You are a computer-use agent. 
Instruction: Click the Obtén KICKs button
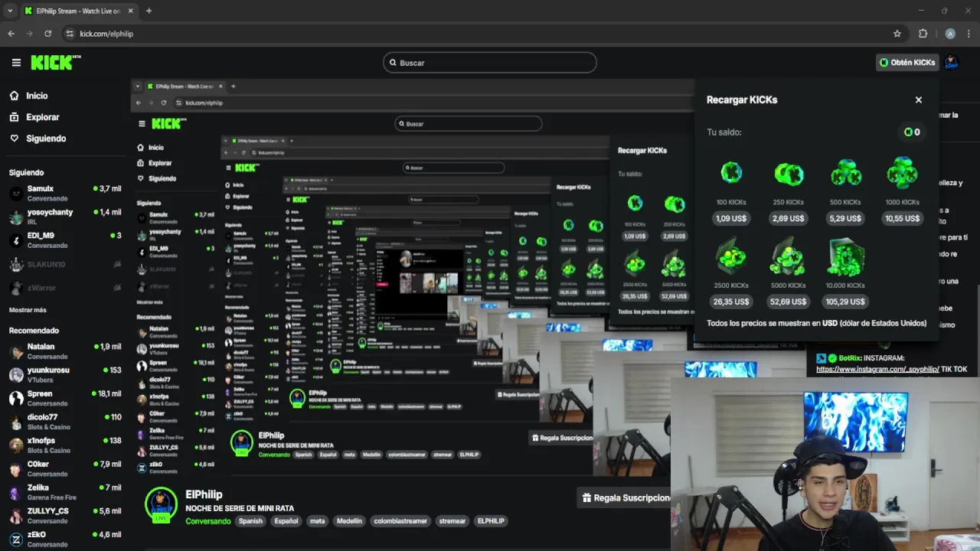pyautogui.click(x=907, y=63)
